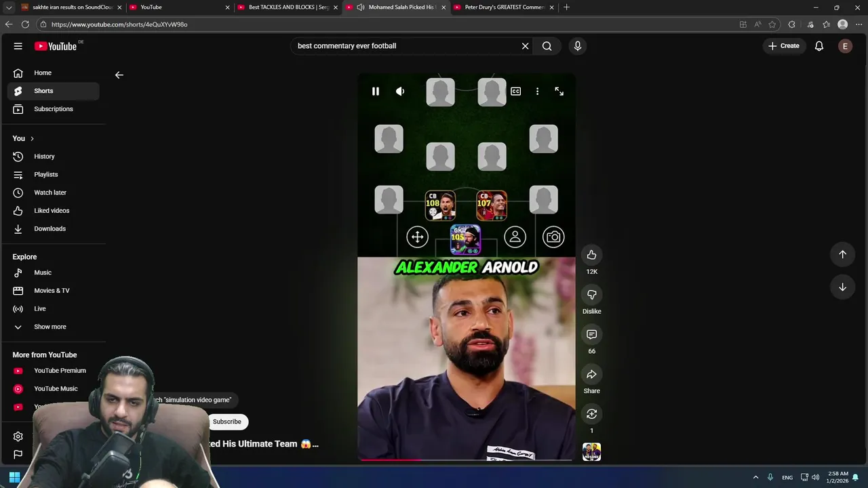This screenshot has width=868, height=488.
Task: Open browser settings and more menu
Action: [x=859, y=24]
